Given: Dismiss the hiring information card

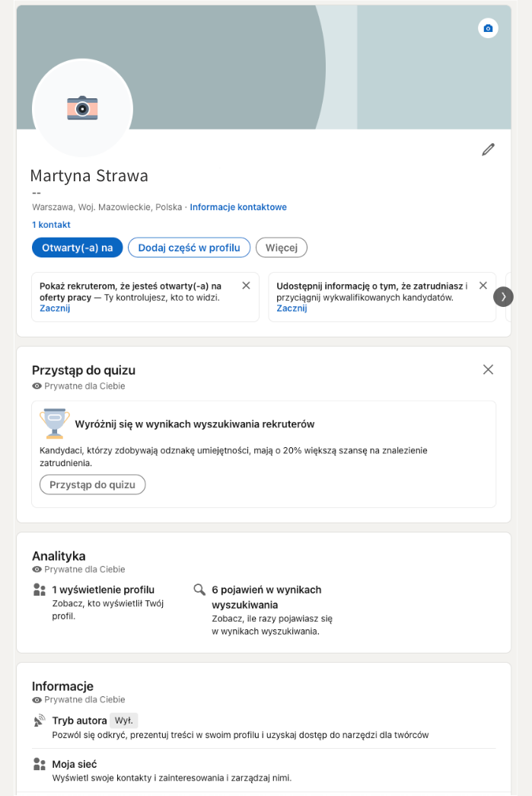Looking at the screenshot, I should (x=483, y=286).
